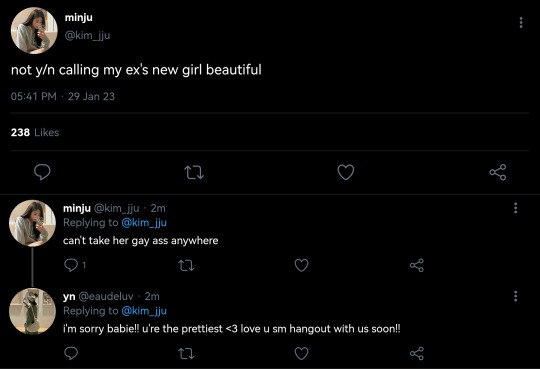540x369 pixels.
Task: Share minju's 'can't take her' reply
Action: point(417,265)
